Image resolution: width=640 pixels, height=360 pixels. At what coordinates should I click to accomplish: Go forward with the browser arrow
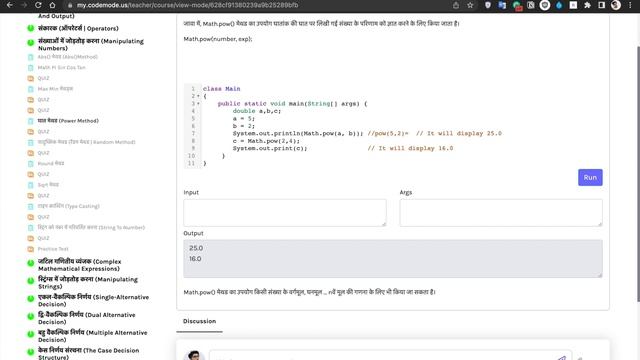24,5
